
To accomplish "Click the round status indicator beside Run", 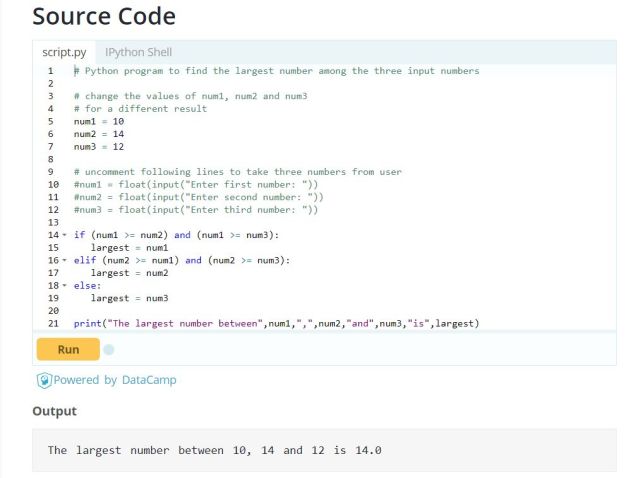I will pyautogui.click(x=109, y=350).
